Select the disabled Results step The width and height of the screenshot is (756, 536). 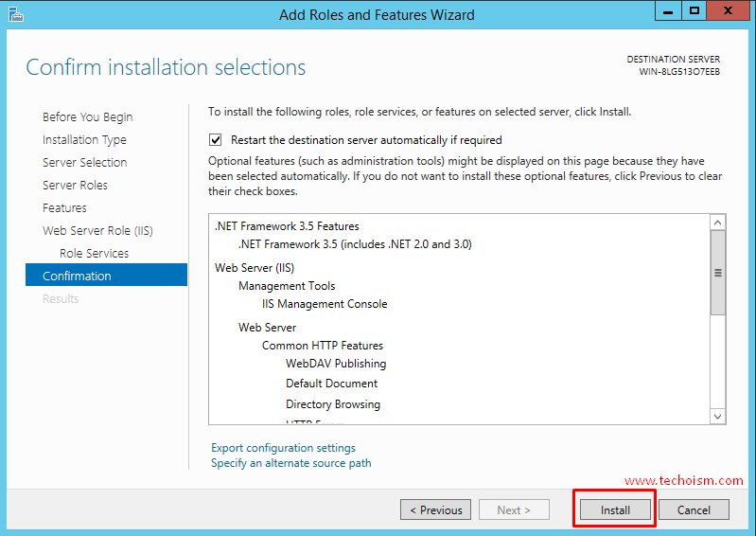(61, 298)
